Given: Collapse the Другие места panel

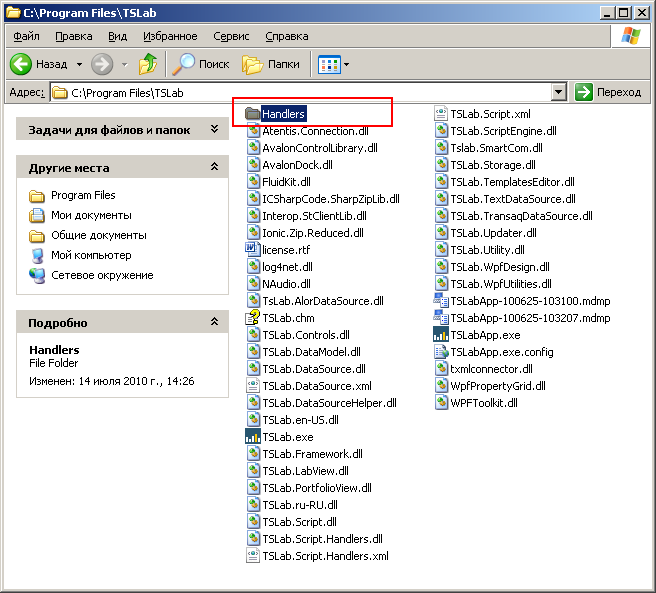Looking at the screenshot, I should [x=214, y=168].
